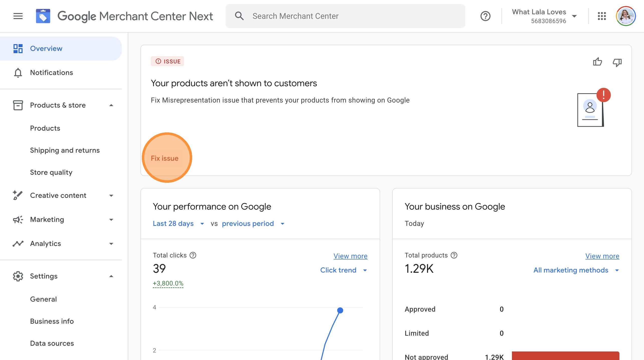Click the thumbs down feedback icon
The height and width of the screenshot is (360, 644).
click(617, 62)
